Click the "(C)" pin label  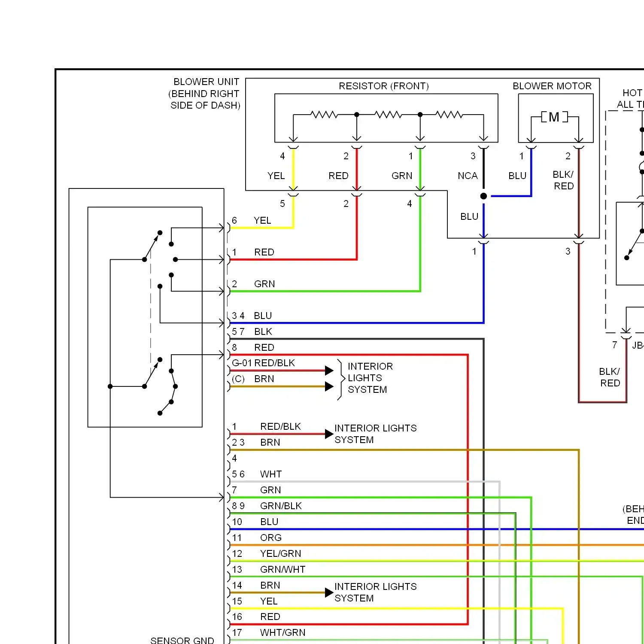click(x=238, y=379)
